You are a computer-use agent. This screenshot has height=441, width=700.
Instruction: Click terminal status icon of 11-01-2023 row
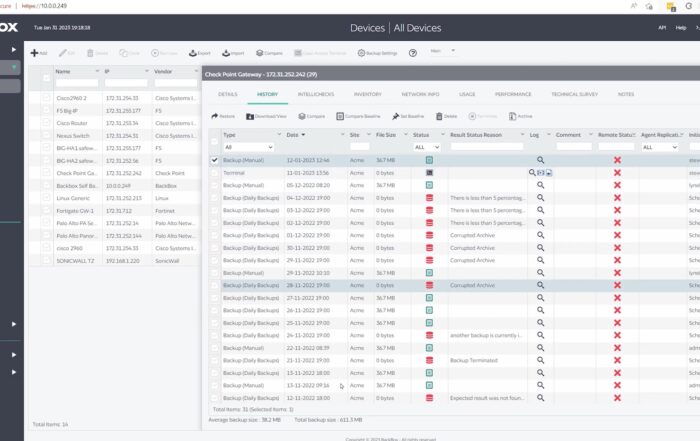[429, 172]
